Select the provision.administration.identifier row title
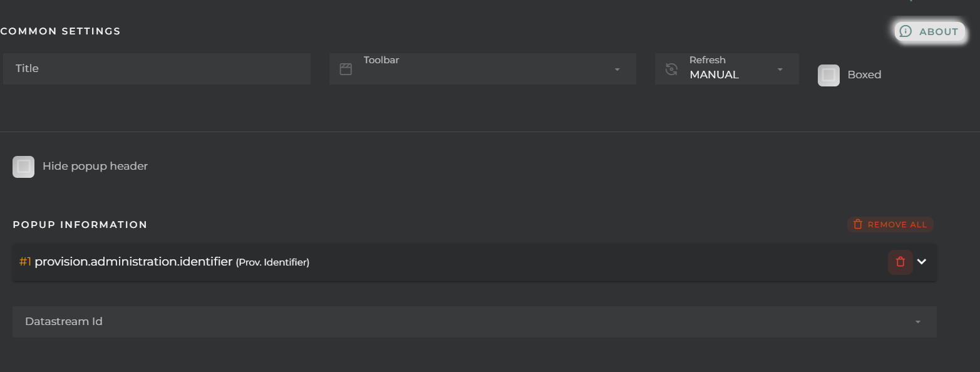This screenshot has width=980, height=372. [133, 262]
